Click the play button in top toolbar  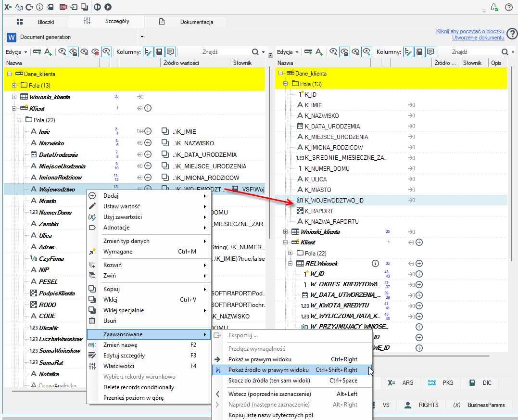click(x=108, y=7)
